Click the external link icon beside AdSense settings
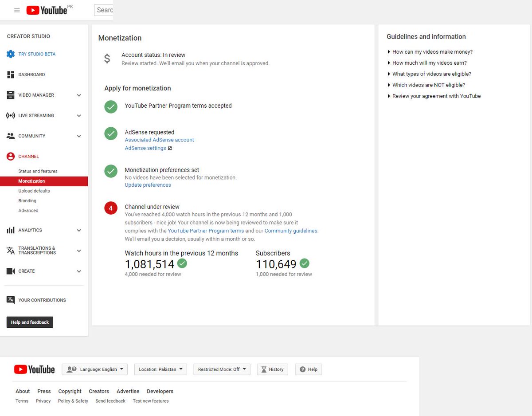The width and height of the screenshot is (532, 416). pos(170,148)
